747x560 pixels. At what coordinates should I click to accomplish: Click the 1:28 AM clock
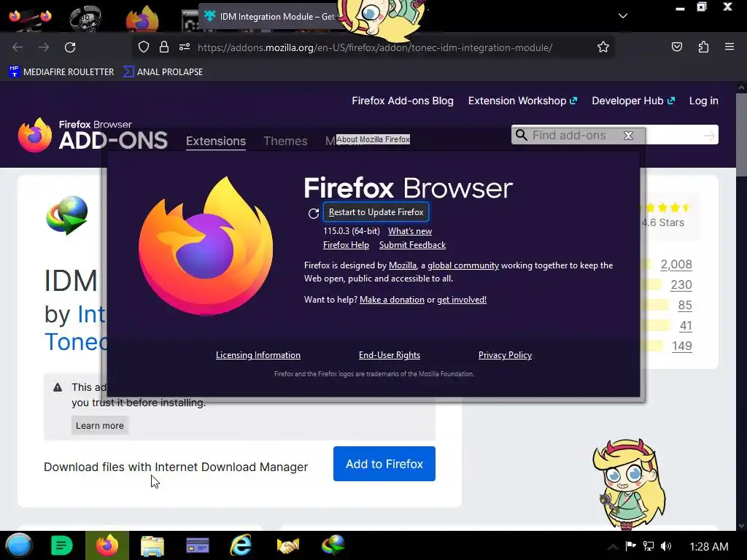pyautogui.click(x=709, y=547)
